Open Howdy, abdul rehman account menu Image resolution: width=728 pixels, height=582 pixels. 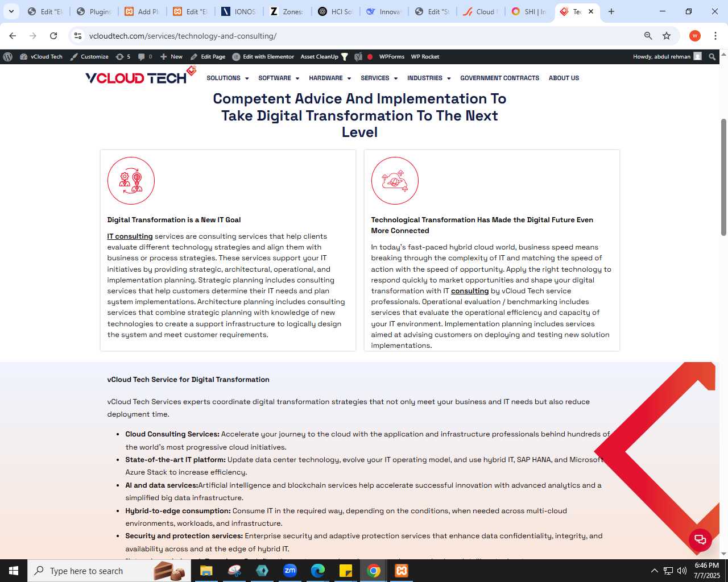667,57
